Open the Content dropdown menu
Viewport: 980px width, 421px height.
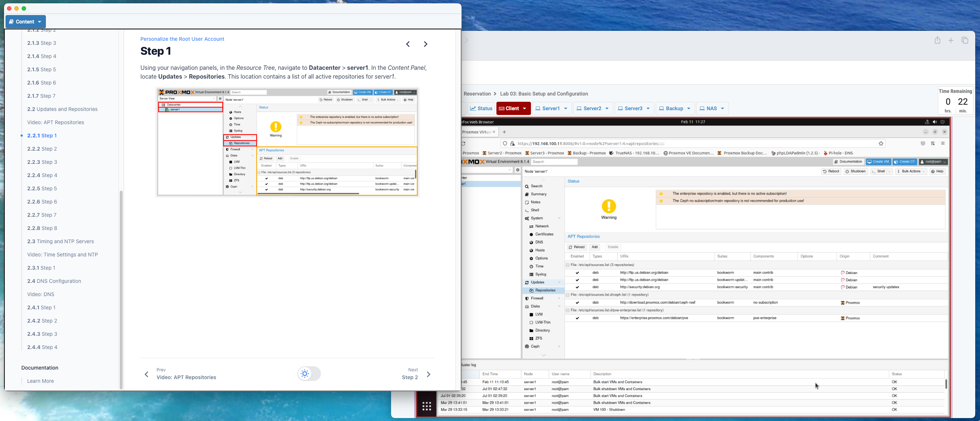[25, 22]
